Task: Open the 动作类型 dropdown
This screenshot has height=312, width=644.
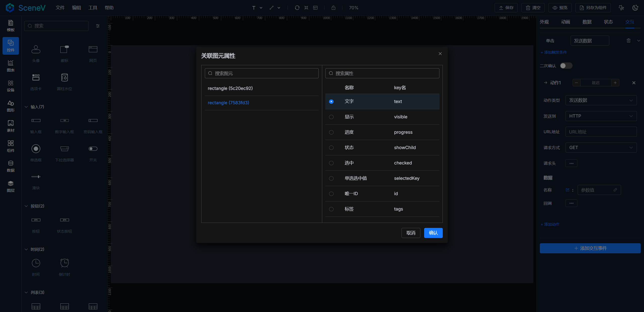Action: click(601, 100)
